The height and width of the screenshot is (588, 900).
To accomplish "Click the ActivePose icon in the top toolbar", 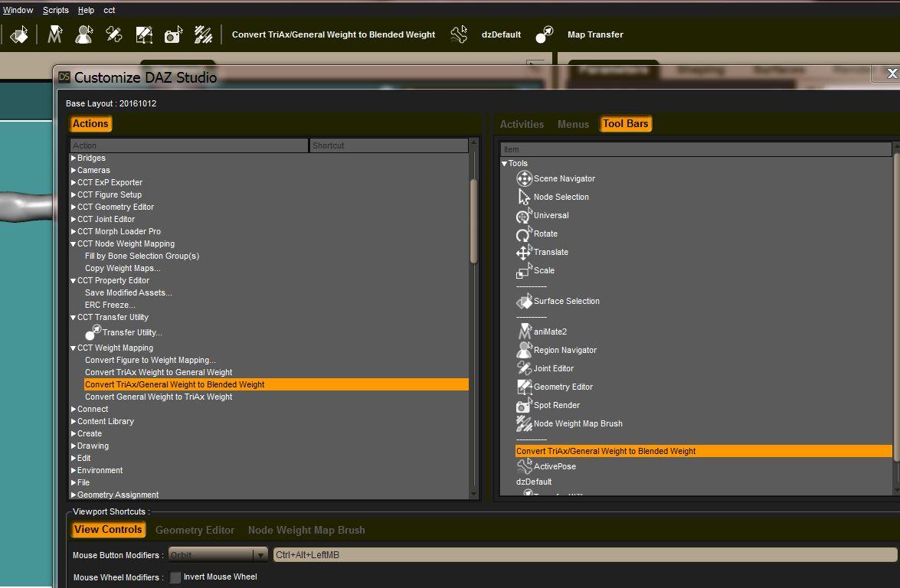I will [459, 34].
